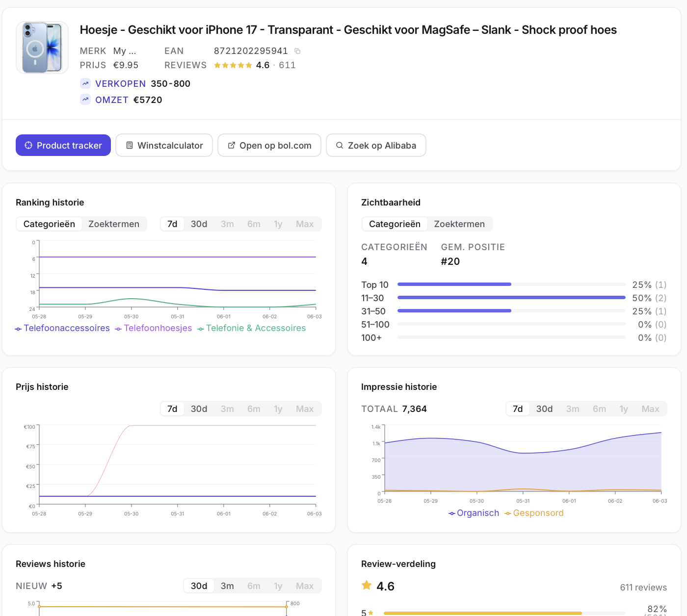
Task: Select 3m range in Ranking historie
Action: pyautogui.click(x=227, y=224)
